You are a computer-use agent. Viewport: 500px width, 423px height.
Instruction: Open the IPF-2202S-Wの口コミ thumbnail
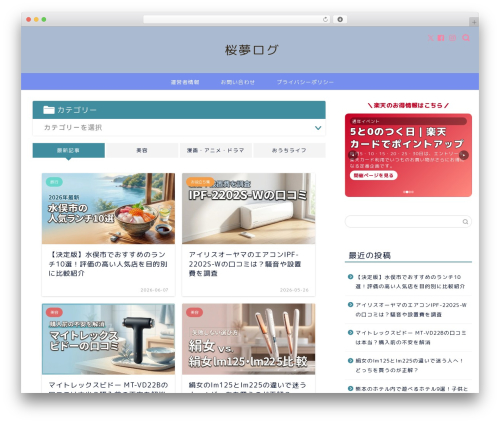[248, 208]
